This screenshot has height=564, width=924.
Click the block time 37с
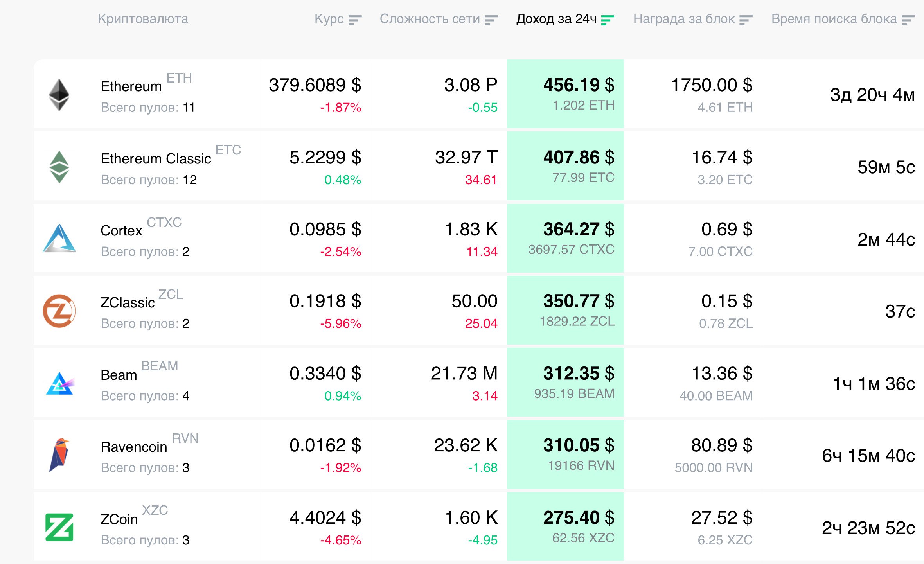click(x=900, y=312)
